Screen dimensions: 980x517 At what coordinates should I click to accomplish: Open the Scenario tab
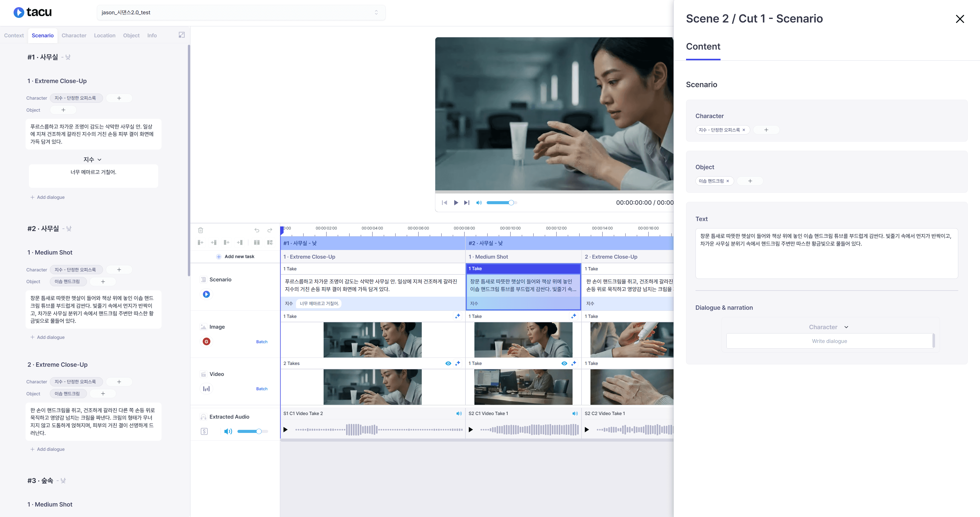coord(43,35)
